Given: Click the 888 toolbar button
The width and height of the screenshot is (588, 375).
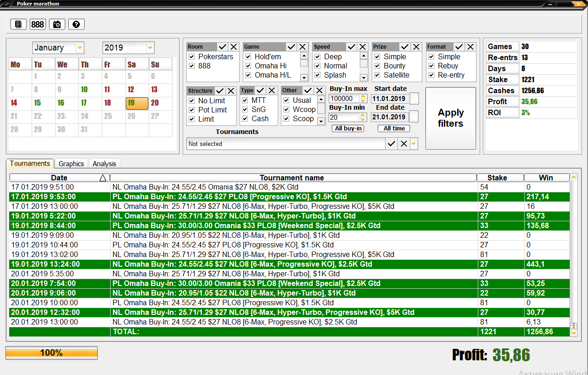Looking at the screenshot, I should coord(38,24).
